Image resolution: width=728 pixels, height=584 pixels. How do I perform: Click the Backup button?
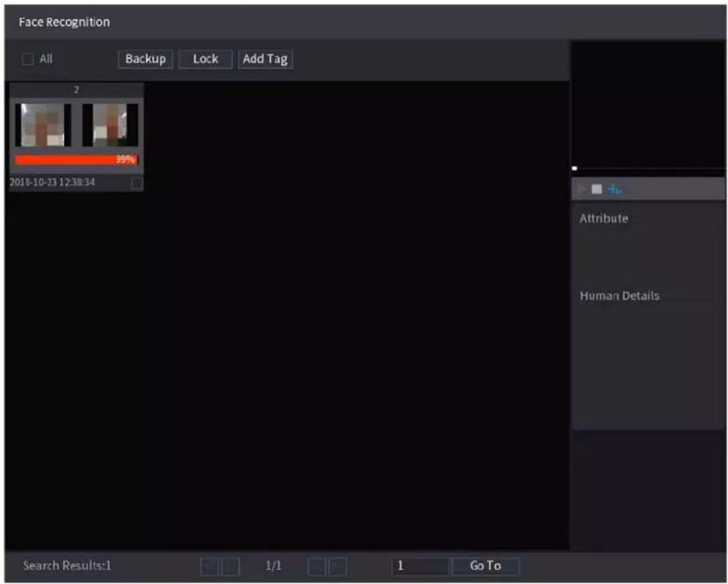point(146,59)
